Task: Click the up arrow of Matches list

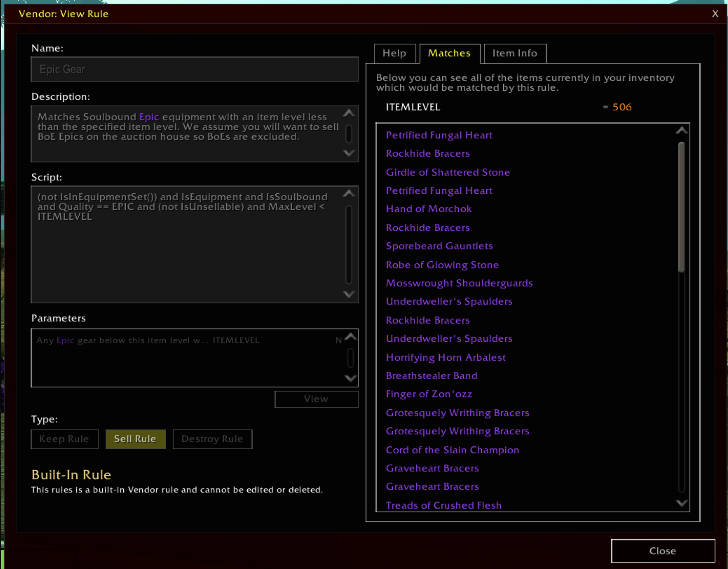Action: [682, 130]
